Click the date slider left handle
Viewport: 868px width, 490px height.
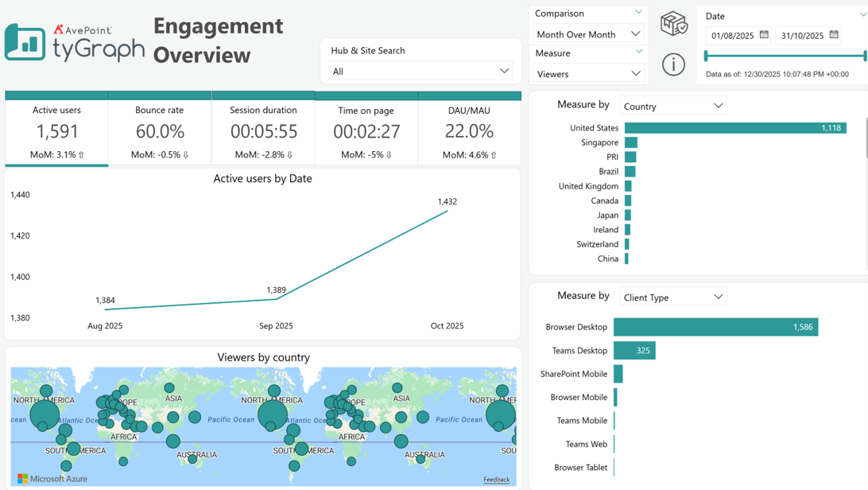click(x=706, y=56)
